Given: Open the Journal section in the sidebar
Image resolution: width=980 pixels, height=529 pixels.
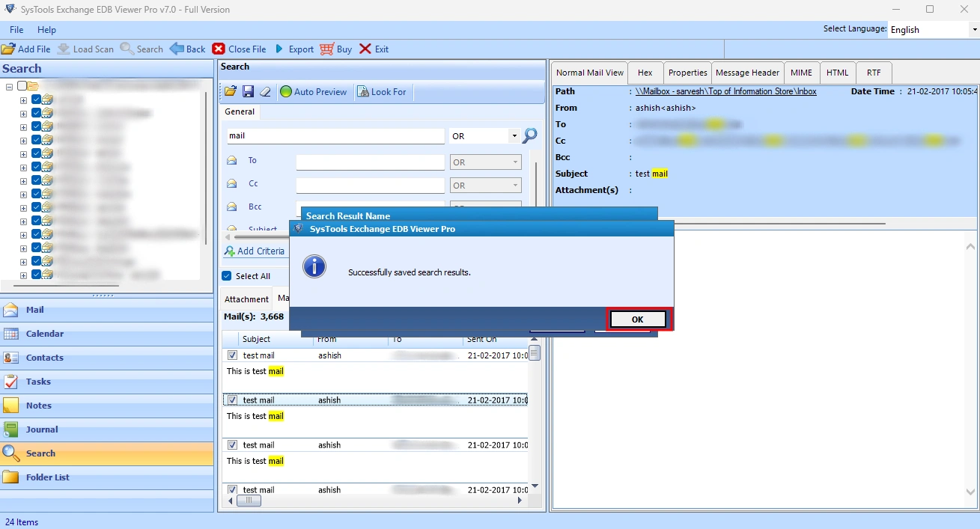Looking at the screenshot, I should pyautogui.click(x=107, y=429).
